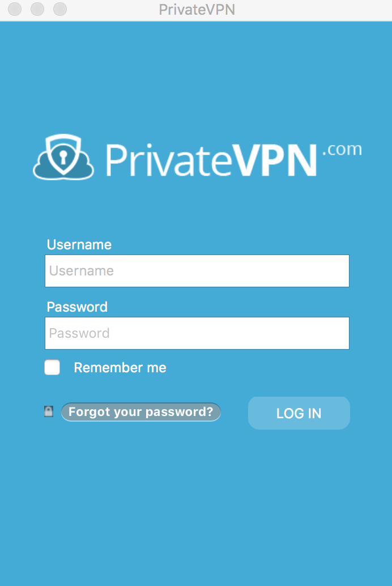The width and height of the screenshot is (392, 586).
Task: Click the bold VPN letters in the logo
Action: 275,160
